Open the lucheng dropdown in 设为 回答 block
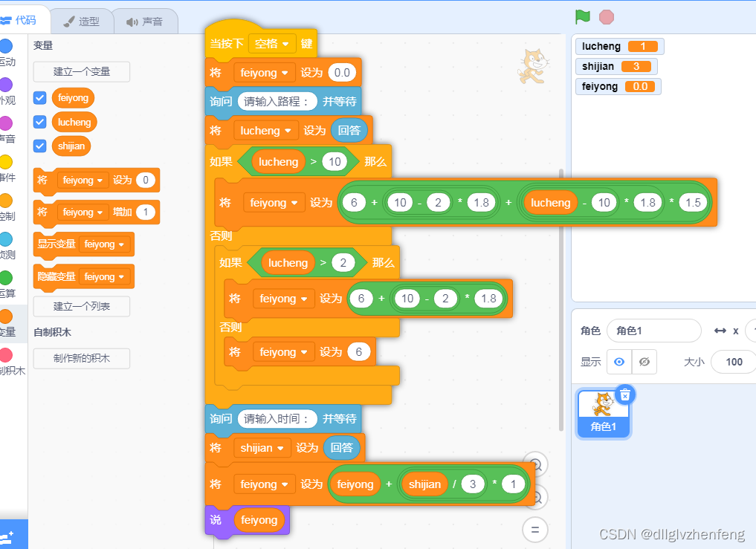This screenshot has width=756, height=549. pyautogui.click(x=265, y=131)
